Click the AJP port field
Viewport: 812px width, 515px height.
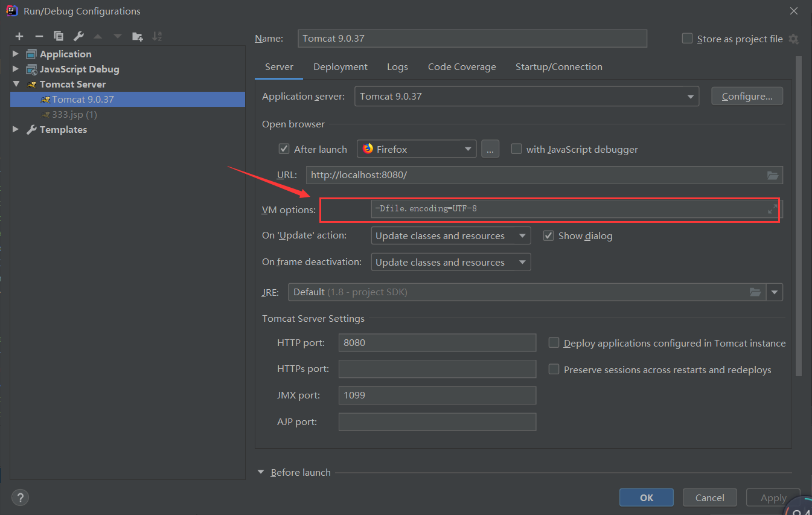pos(437,421)
